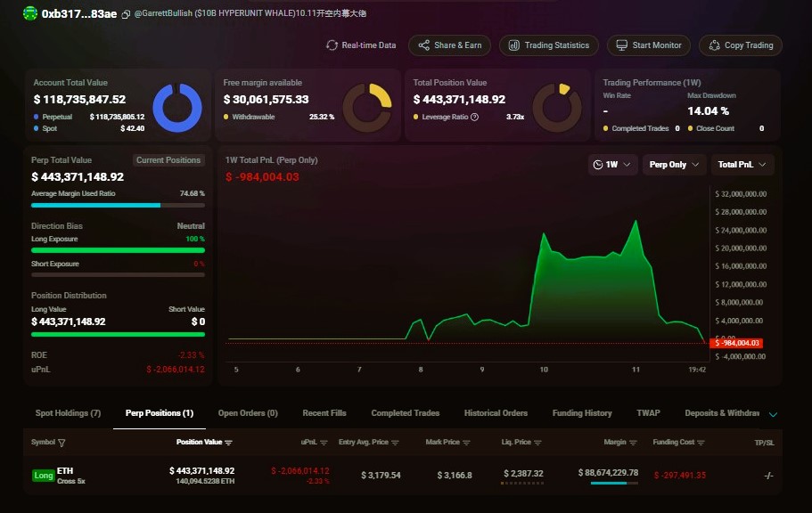Viewport: 812px width, 513px height.
Task: Open the 1W timeframe dropdown
Action: (612, 165)
